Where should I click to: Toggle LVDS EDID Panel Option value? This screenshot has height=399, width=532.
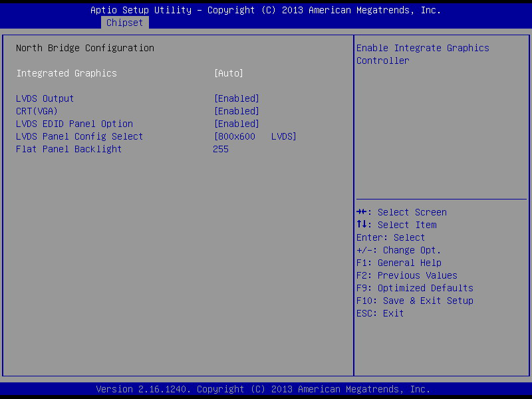click(x=237, y=124)
